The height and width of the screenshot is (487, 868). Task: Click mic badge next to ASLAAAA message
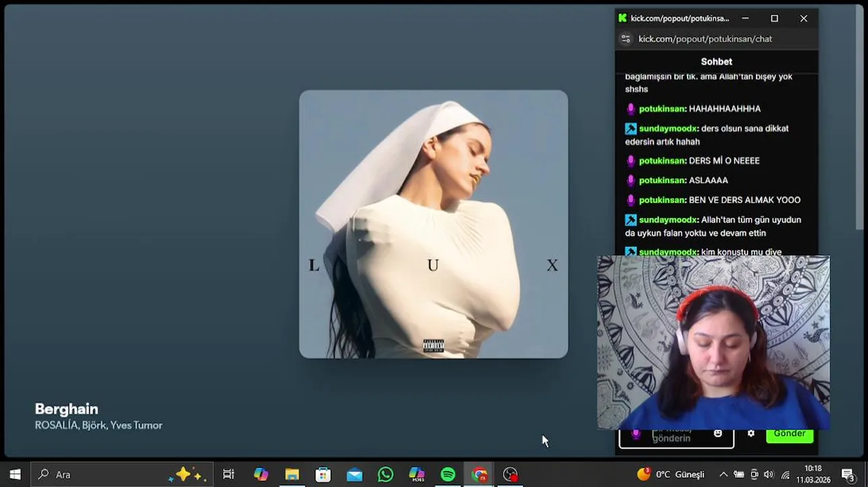[631, 181]
